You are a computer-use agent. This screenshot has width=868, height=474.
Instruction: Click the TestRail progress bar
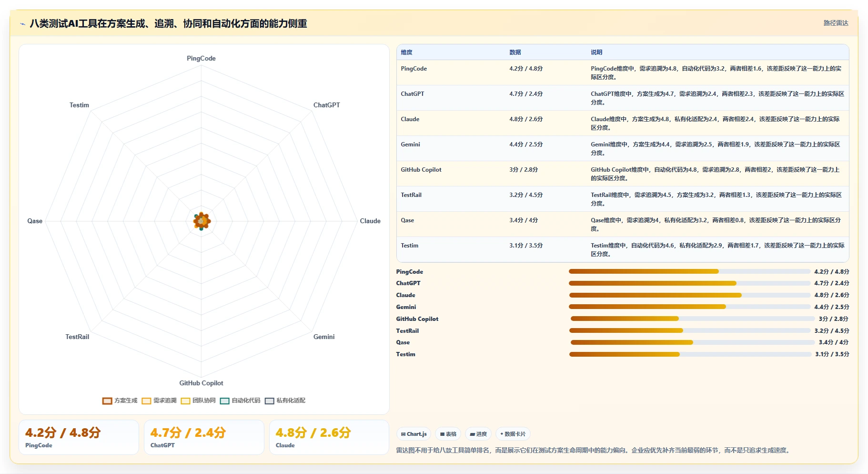689,330
